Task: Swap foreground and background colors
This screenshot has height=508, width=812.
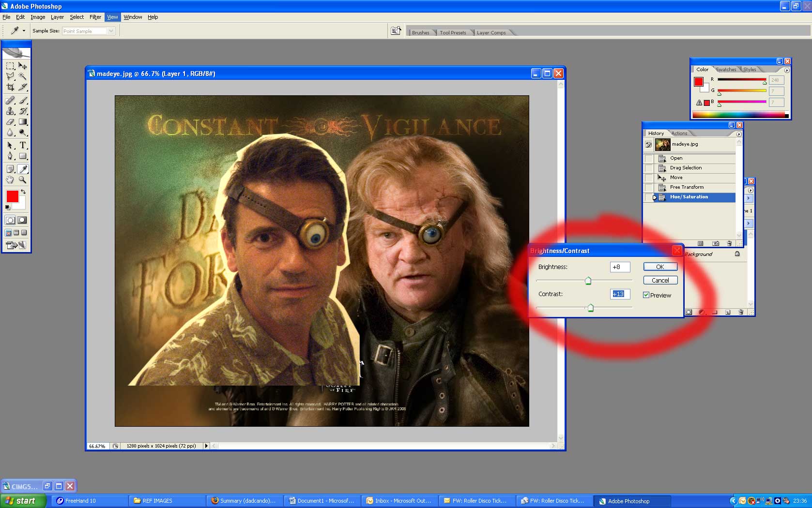Action: click(23, 192)
